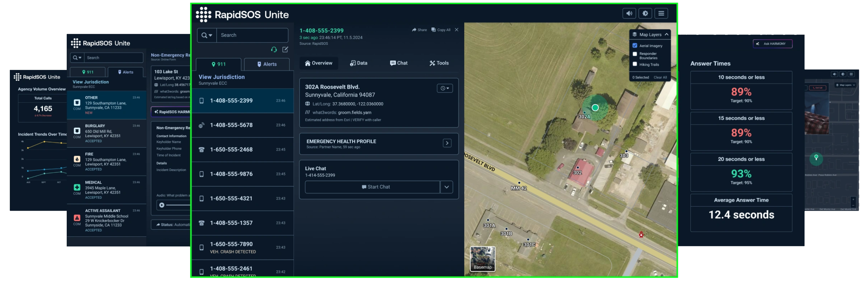868x282 pixels.
Task: Click the VoIP icon beside 1-408-555-5678
Action: pyautogui.click(x=201, y=126)
